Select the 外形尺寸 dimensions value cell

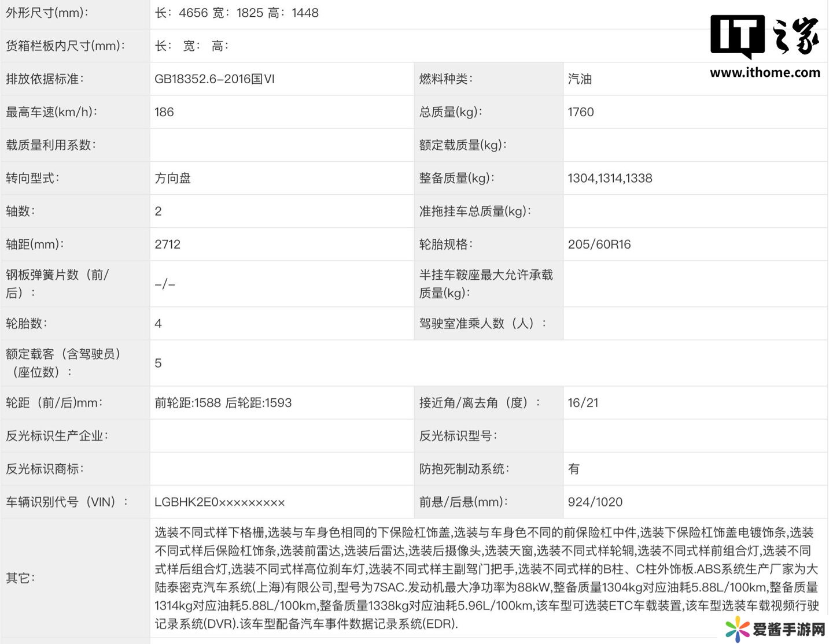tap(237, 13)
